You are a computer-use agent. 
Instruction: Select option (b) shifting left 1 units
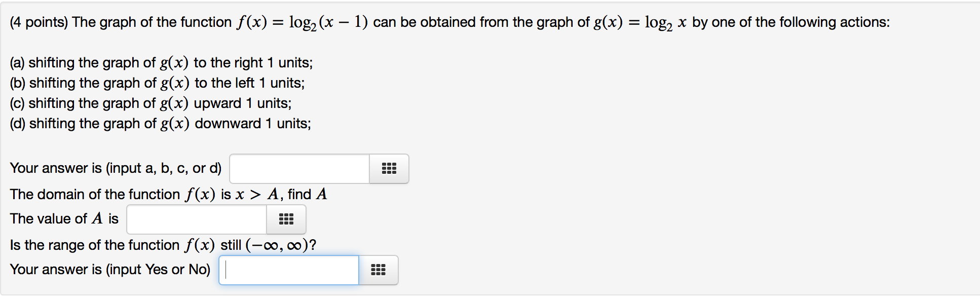click(157, 83)
